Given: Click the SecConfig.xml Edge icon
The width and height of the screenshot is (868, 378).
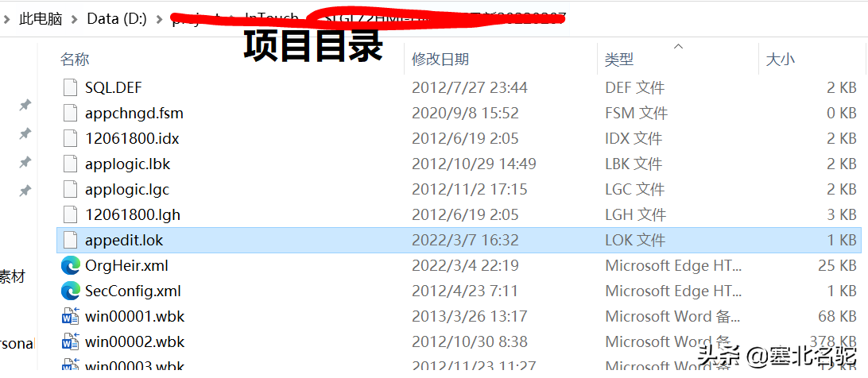Looking at the screenshot, I should point(70,291).
